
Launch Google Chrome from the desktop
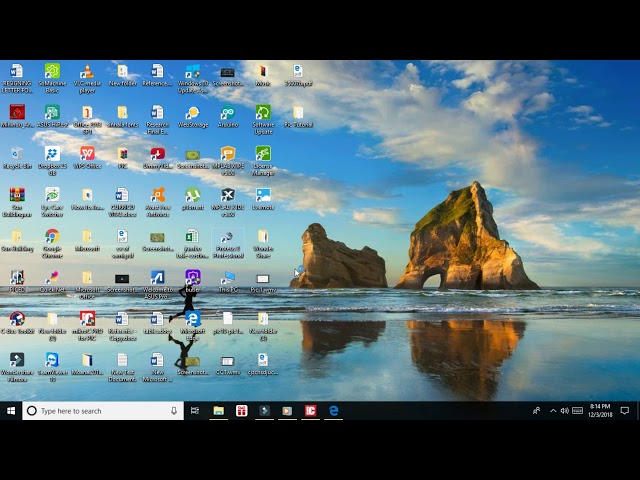(x=52, y=236)
